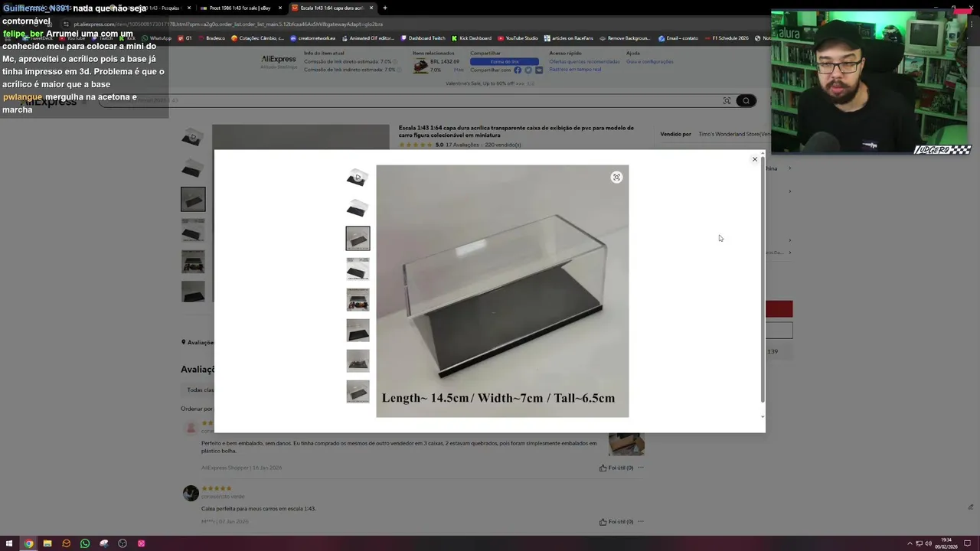Show hidden system tray icons
980x551 pixels.
(x=910, y=543)
